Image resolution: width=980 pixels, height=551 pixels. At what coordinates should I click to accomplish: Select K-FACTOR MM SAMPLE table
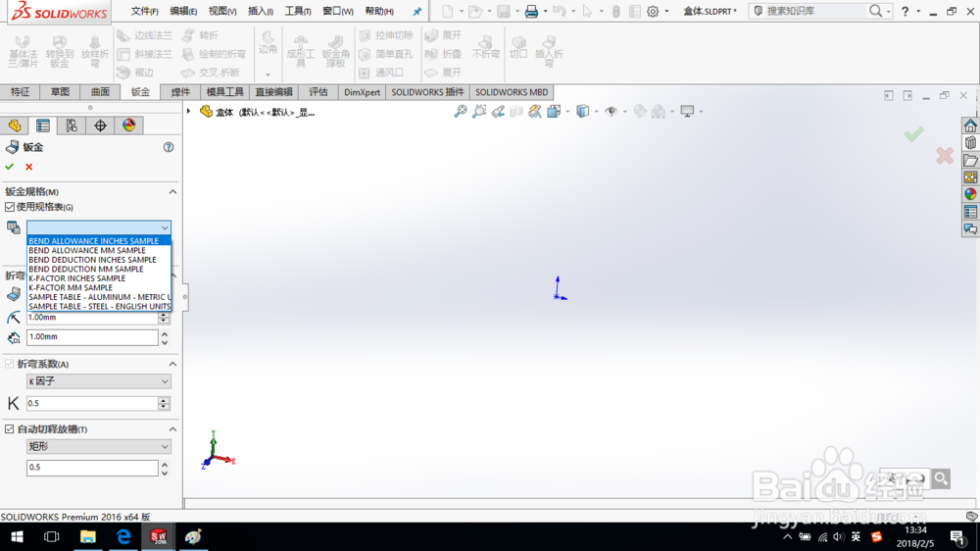pos(99,287)
